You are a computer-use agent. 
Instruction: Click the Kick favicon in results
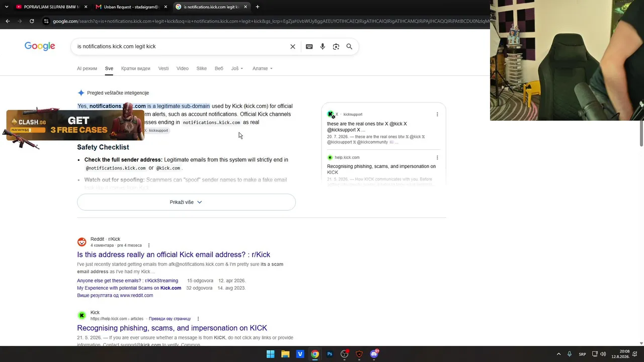tap(82, 315)
